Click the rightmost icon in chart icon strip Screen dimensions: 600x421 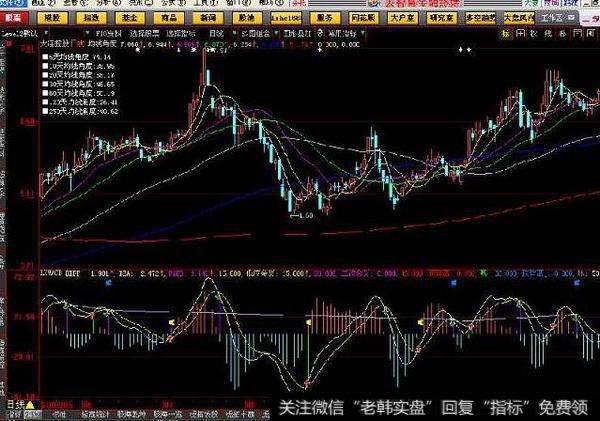(x=593, y=32)
